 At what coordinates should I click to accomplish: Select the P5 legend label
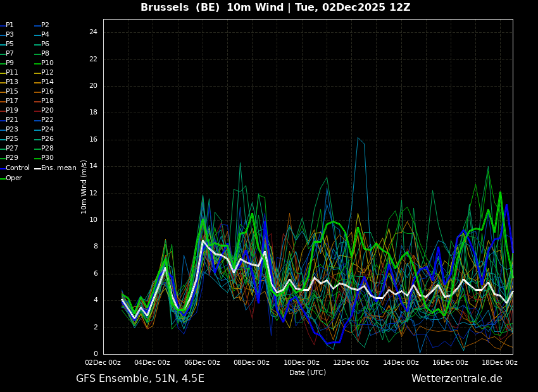click(x=9, y=44)
